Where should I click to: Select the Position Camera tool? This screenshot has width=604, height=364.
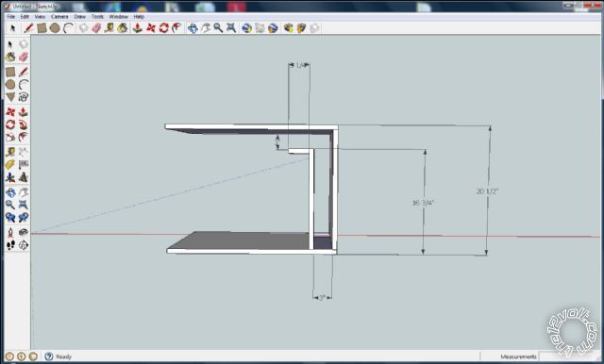(x=10, y=232)
